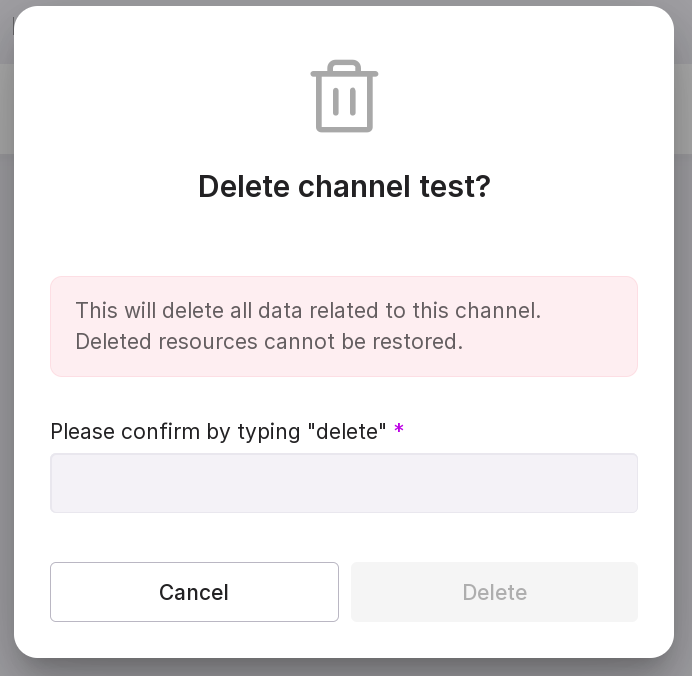Viewport: 692px width, 676px height.
Task: Click the word "Delete" in the dialog heading
Action: click(244, 187)
